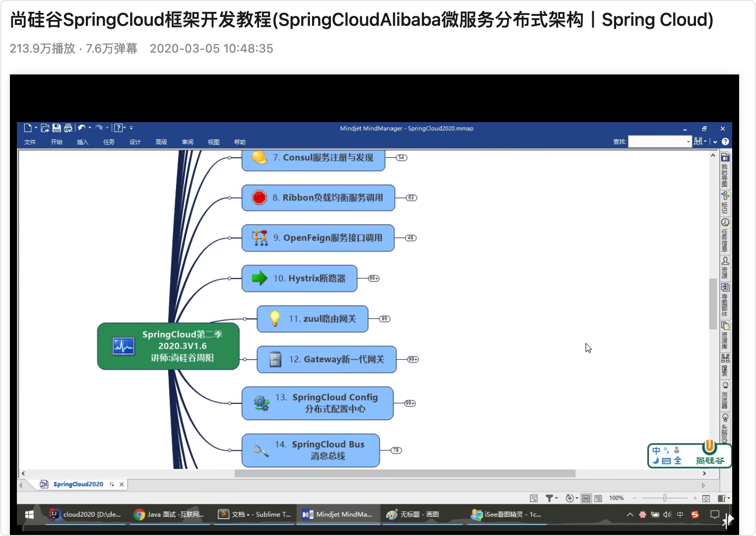
Task: Click the zoom-in plus button
Action: coord(695,498)
